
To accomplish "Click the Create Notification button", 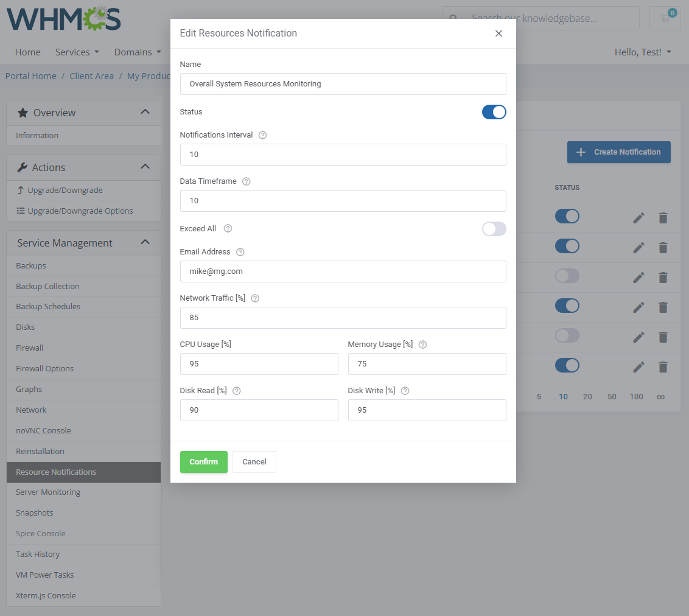I will (x=618, y=152).
